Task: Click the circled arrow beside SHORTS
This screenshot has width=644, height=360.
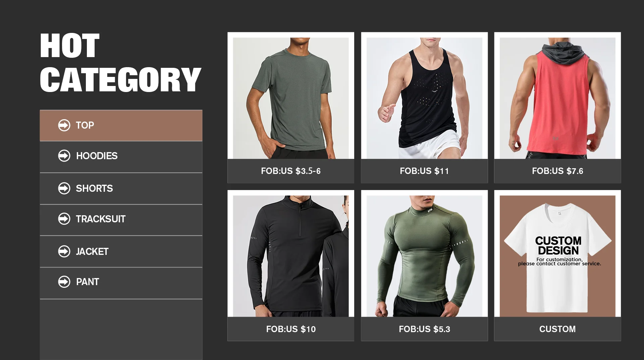Action: (x=64, y=188)
